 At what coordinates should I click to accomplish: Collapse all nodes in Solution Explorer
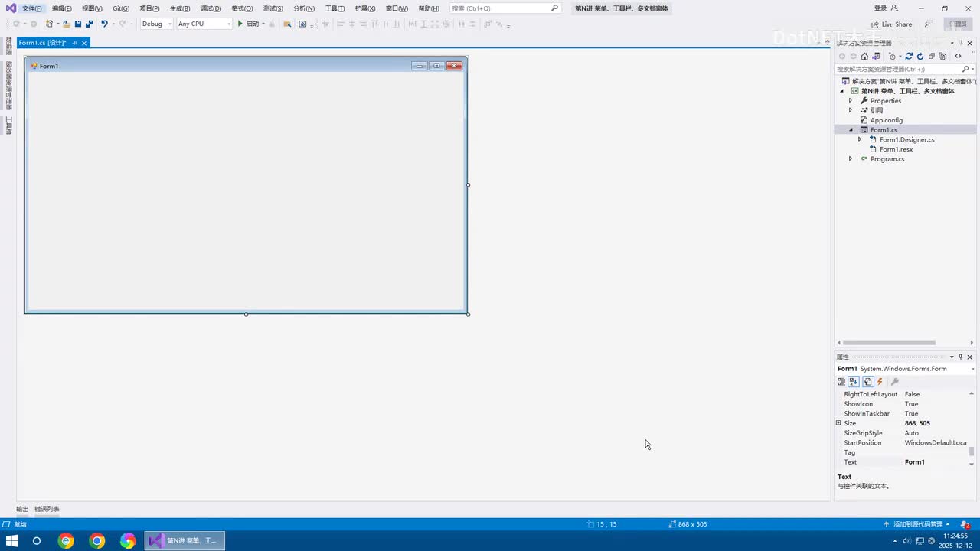tap(932, 56)
